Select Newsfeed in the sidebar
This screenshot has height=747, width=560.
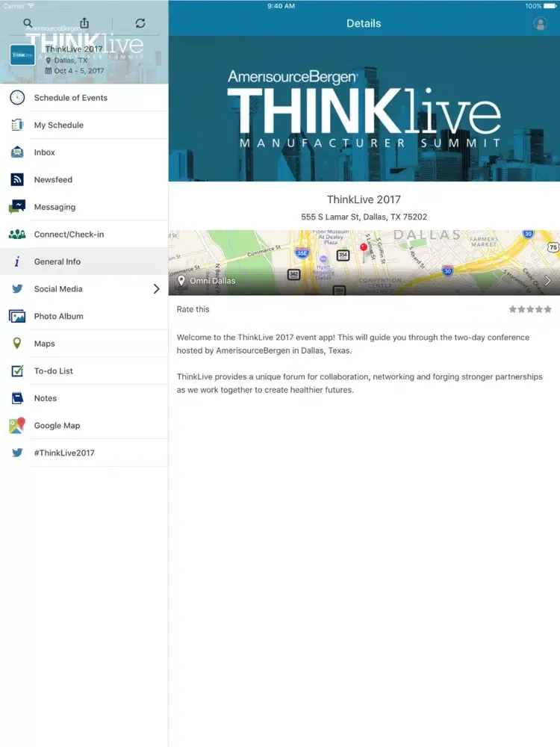click(x=84, y=179)
